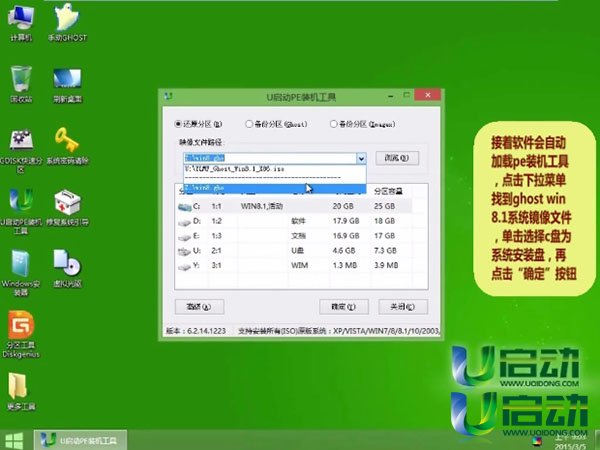Image resolution: width=600 pixels, height=450 pixels.
Task: Choose the Ghost Win8.1 x86 iso entry
Action: [x=275, y=169]
